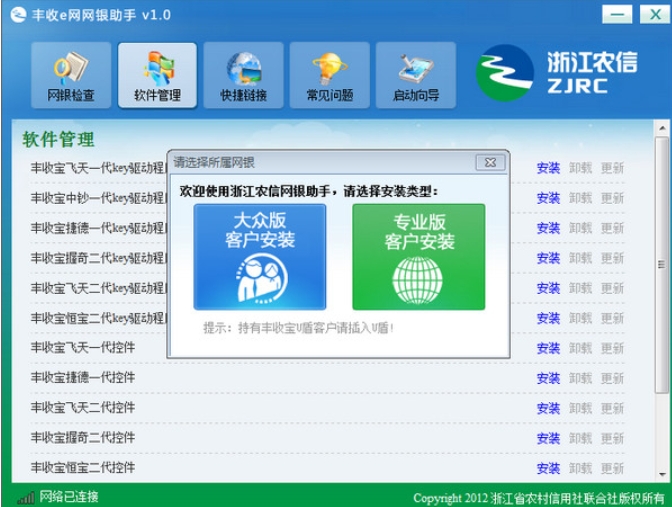This screenshot has width=672, height=507.
Task: Install 丰收宝捷德一代key驱动程序
Action: coord(548,228)
